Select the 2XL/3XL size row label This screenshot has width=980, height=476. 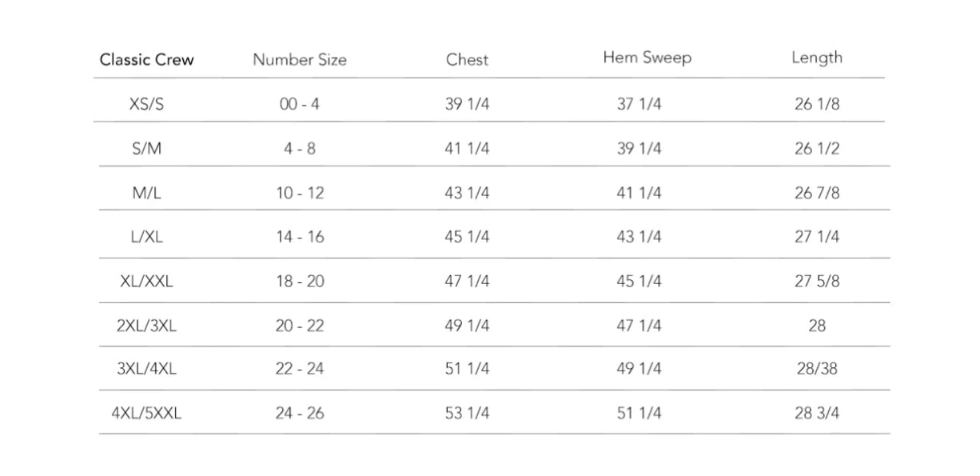pyautogui.click(x=146, y=326)
